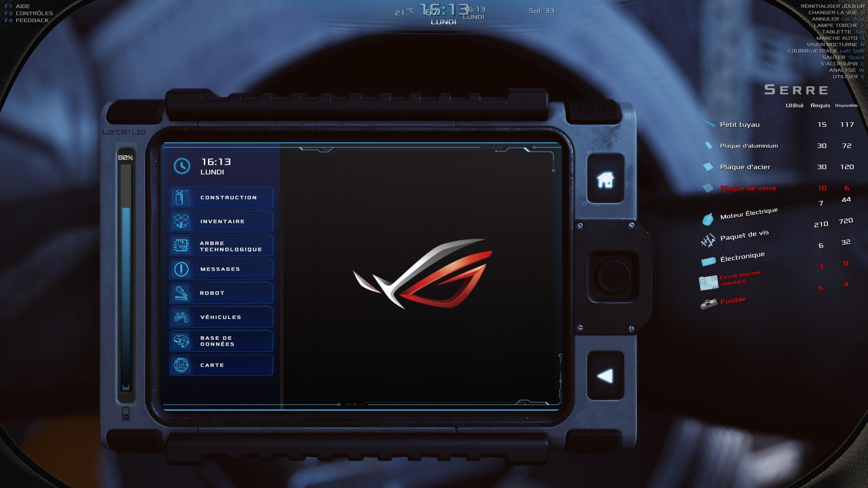
Task: Click the red 'Plaque de verre' label
Action: 748,188
